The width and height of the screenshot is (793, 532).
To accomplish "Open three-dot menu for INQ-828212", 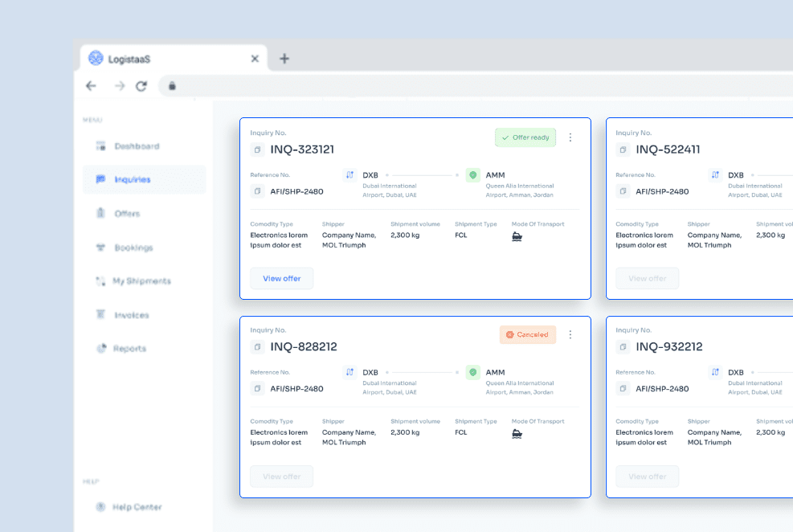I will (x=570, y=335).
